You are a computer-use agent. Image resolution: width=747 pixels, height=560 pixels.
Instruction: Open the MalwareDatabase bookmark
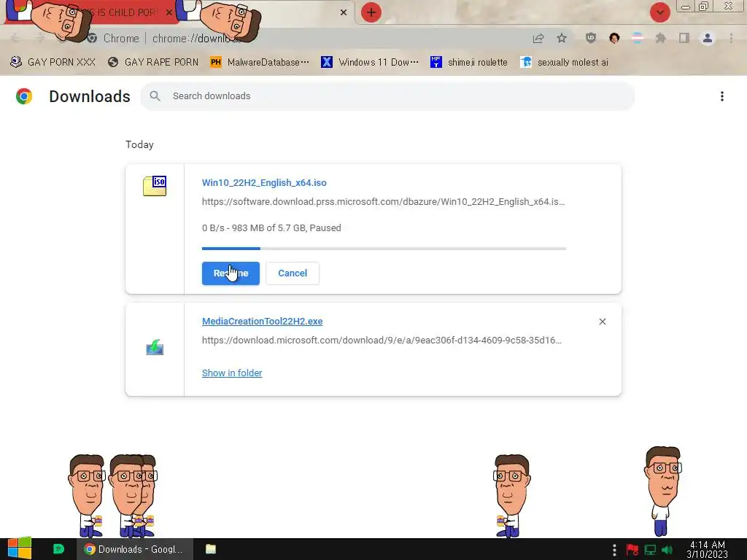260,63
